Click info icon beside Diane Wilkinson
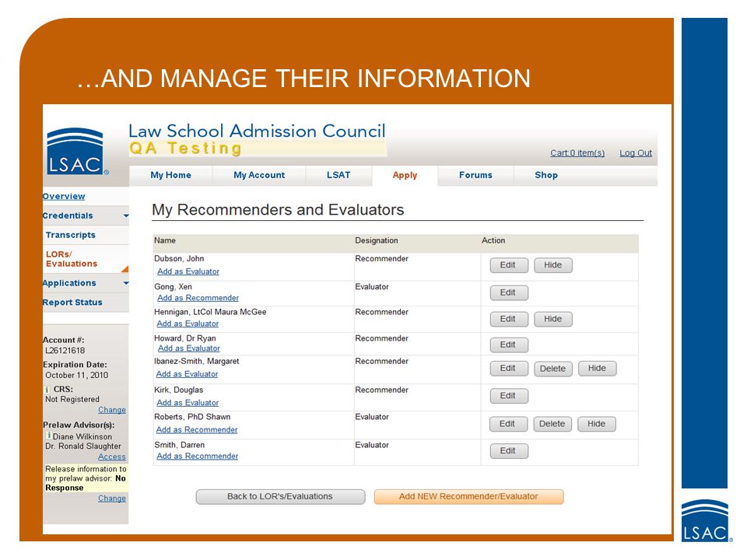The width and height of the screenshot is (747, 560). (48, 436)
